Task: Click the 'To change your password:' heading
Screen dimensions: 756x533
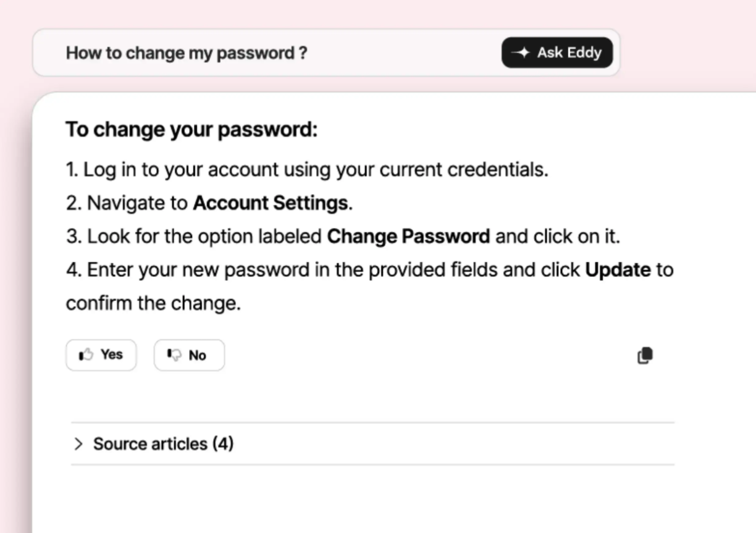Action: pyautogui.click(x=191, y=130)
